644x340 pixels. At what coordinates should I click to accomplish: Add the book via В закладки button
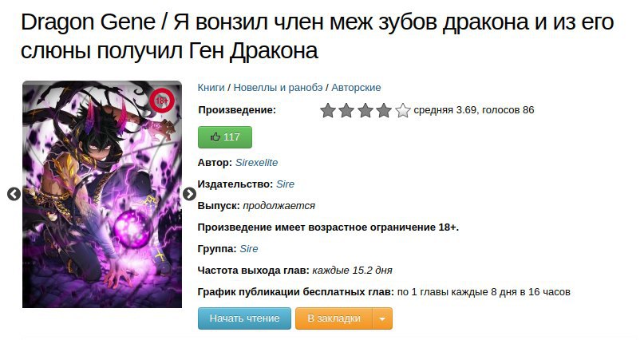point(334,318)
